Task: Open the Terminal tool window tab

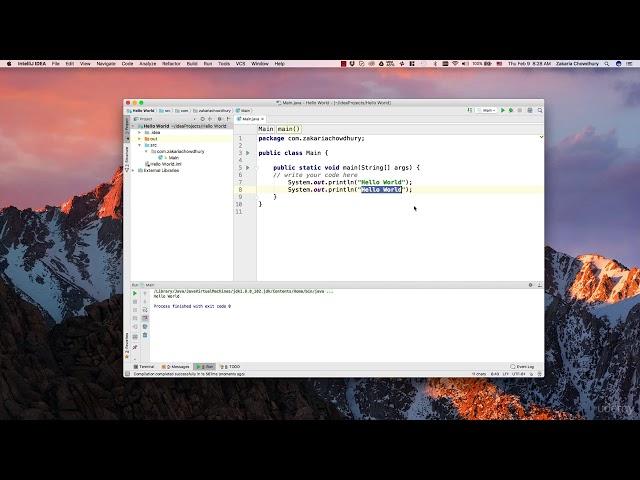Action: pyautogui.click(x=144, y=367)
